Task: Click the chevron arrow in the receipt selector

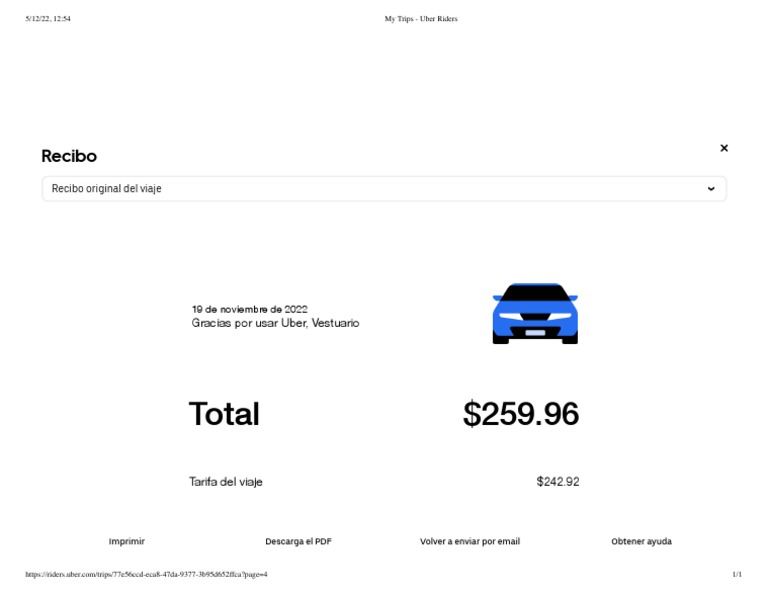Action: [711, 189]
